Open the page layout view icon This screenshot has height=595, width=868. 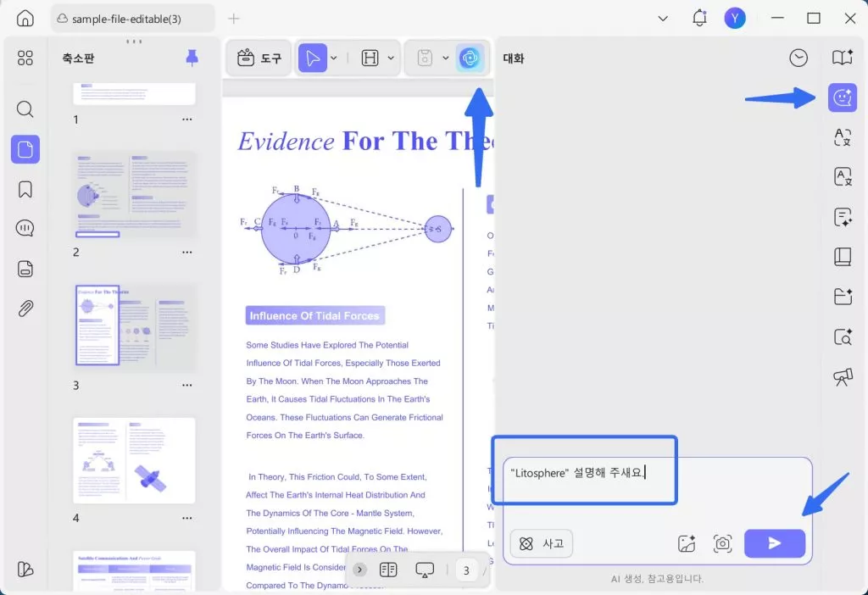(x=388, y=570)
